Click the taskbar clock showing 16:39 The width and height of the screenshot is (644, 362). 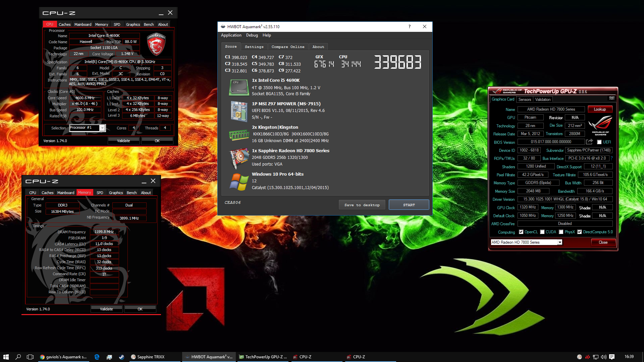coord(629,357)
